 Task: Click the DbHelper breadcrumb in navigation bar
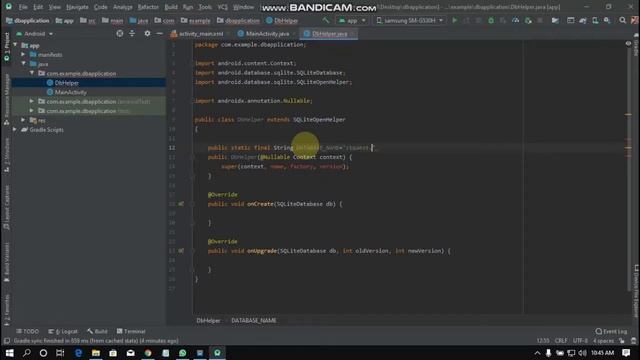[282, 20]
